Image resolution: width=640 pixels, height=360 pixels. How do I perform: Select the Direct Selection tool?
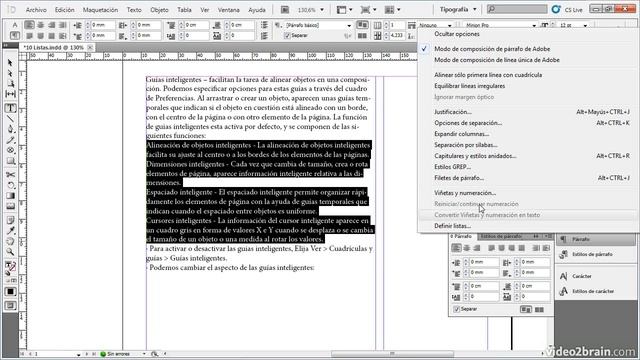10,73
